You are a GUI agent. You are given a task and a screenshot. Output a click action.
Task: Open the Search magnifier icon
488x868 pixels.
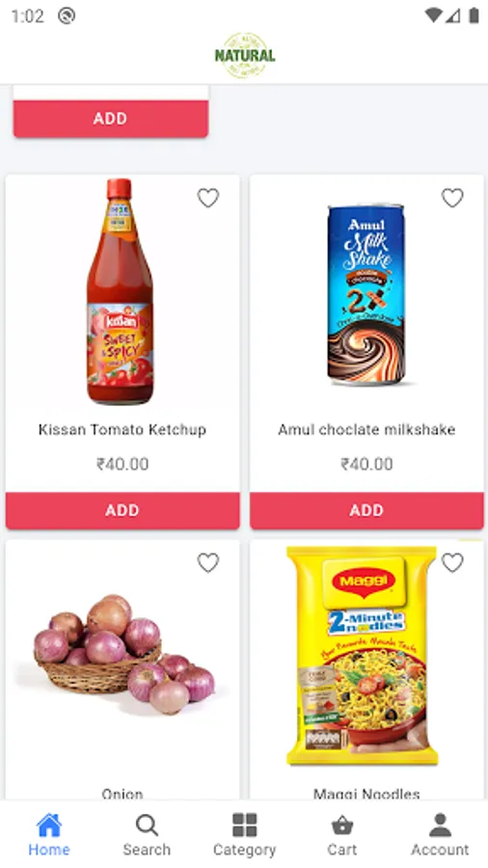coord(147,825)
